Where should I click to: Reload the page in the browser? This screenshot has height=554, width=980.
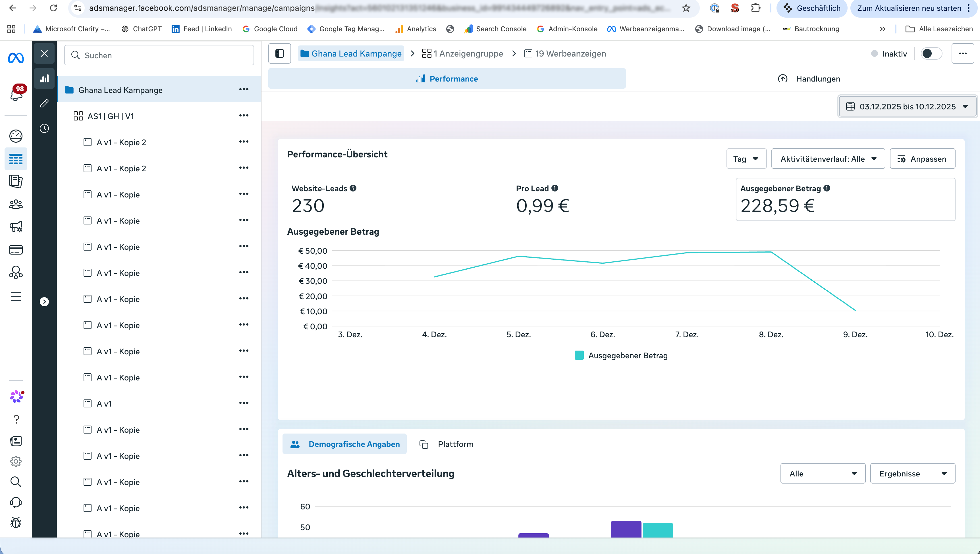54,8
